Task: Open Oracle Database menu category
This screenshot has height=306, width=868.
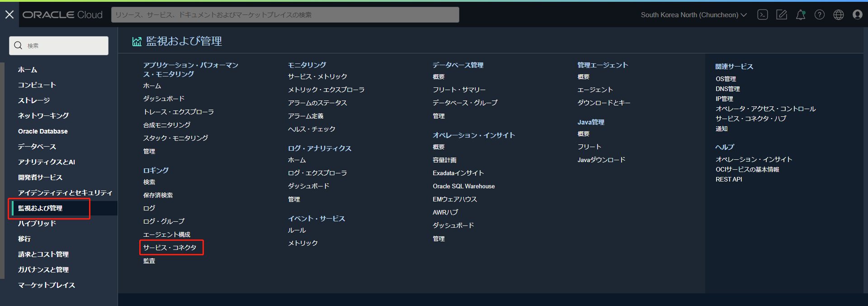Action: (x=43, y=131)
